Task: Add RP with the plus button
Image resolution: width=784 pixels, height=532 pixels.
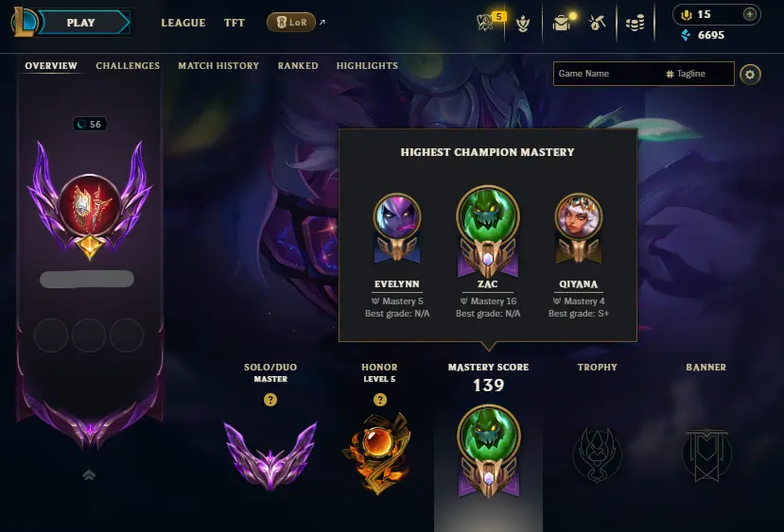Action: [750, 14]
